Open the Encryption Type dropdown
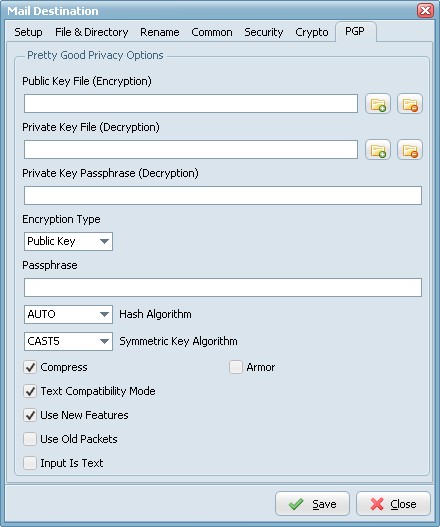440x527 pixels. [68, 241]
